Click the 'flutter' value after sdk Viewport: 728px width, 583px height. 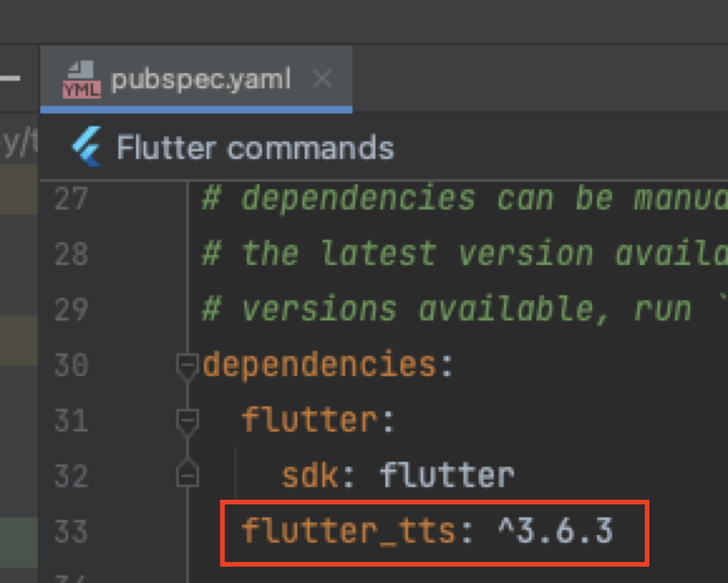point(447,476)
